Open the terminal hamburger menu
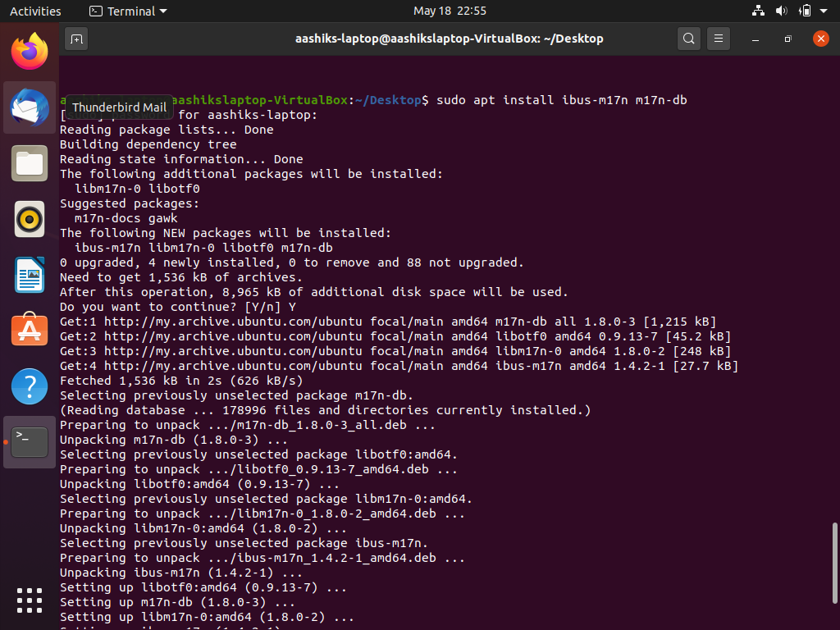The width and height of the screenshot is (840, 630). pos(719,39)
